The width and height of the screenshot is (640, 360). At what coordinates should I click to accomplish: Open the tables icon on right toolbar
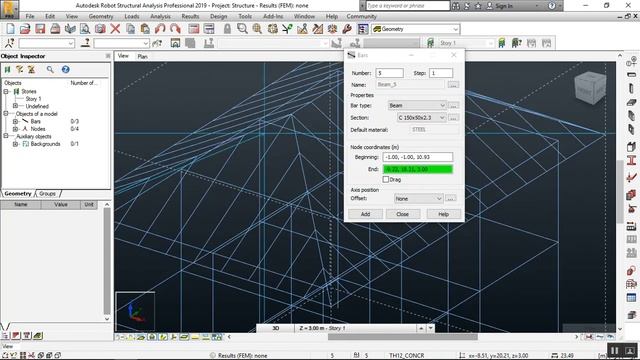tap(631, 298)
